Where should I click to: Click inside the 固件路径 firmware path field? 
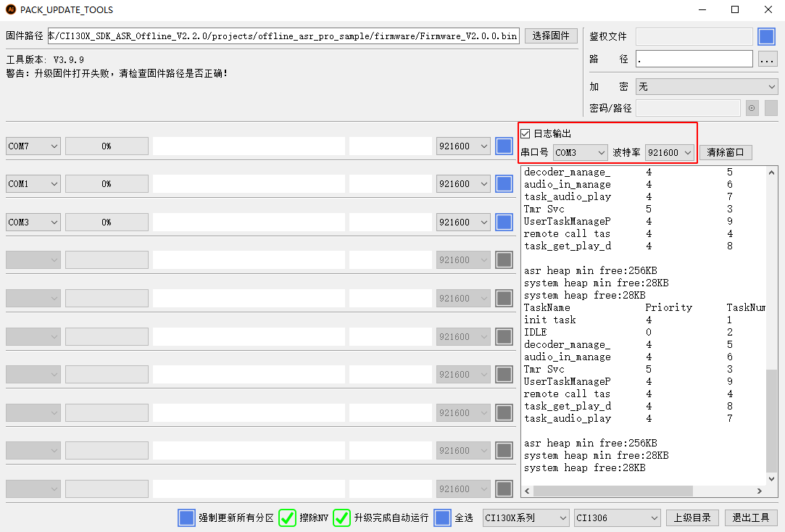pos(283,36)
